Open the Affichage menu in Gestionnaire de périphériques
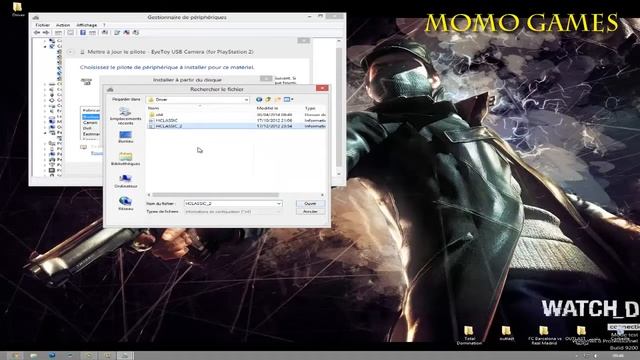The image size is (640, 360). pos(87,25)
